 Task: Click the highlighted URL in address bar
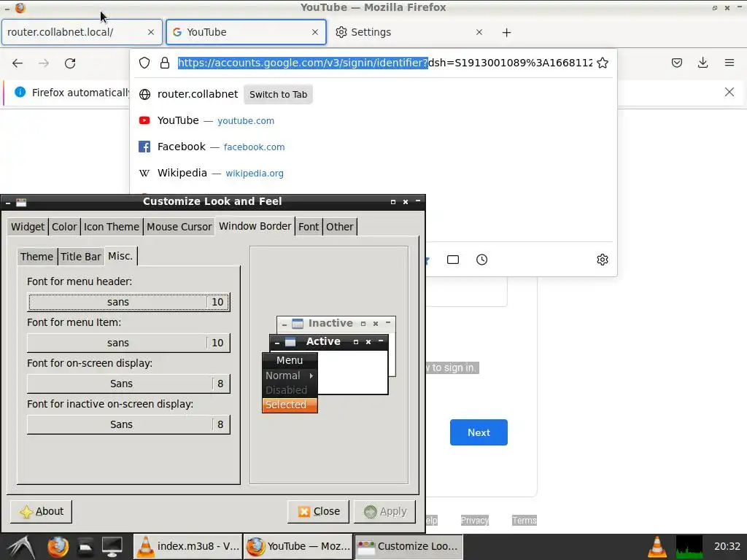303,63
